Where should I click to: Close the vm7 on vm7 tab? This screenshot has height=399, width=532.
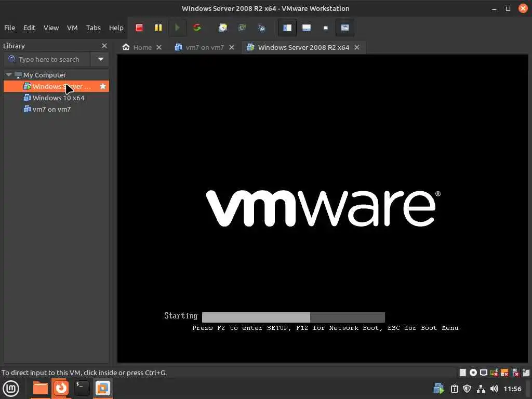point(231,47)
